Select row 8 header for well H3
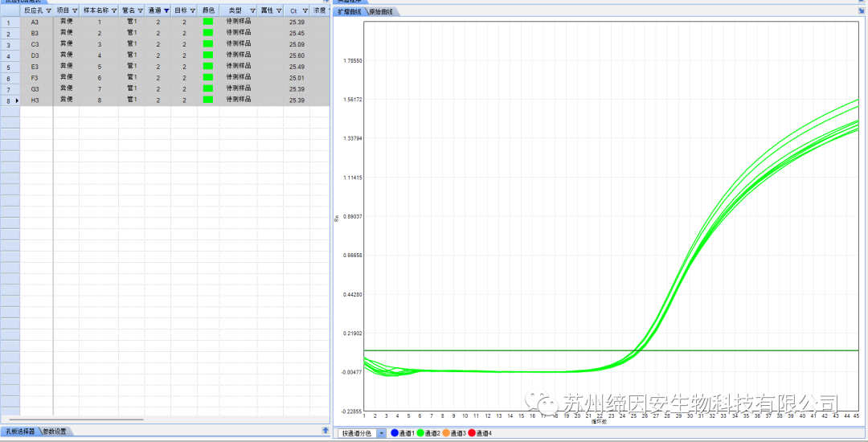 click(9, 100)
